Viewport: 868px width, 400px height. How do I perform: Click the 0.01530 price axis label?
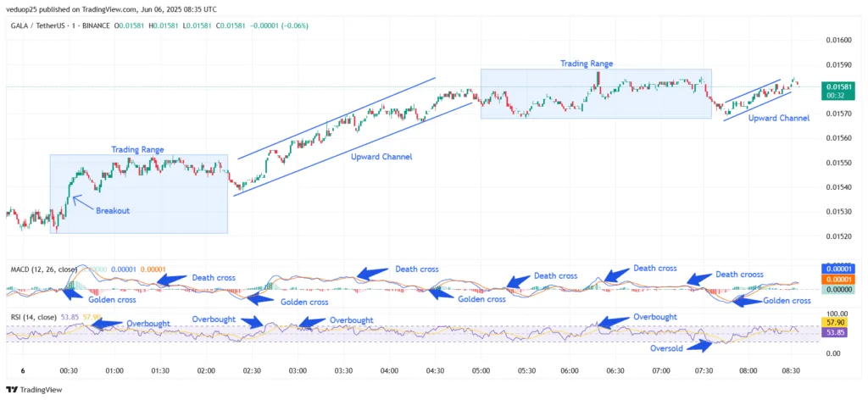tap(839, 212)
